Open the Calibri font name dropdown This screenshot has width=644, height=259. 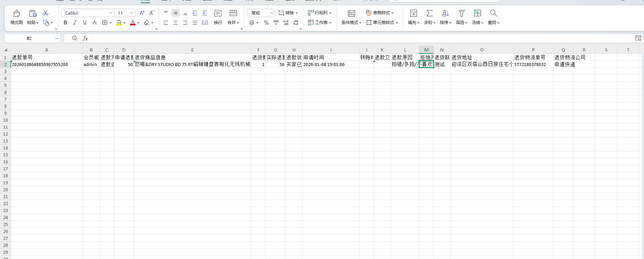tap(111, 13)
